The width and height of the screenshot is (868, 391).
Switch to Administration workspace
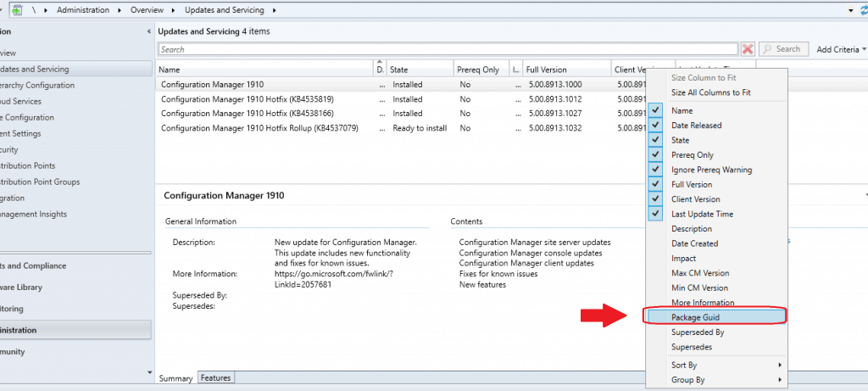pos(75,330)
